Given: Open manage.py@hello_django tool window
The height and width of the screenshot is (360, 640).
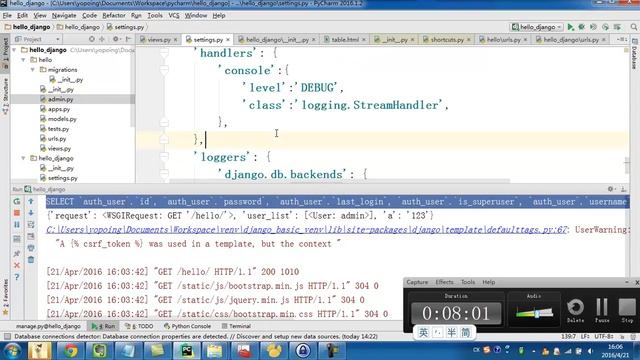Looking at the screenshot, I should click(x=48, y=326).
